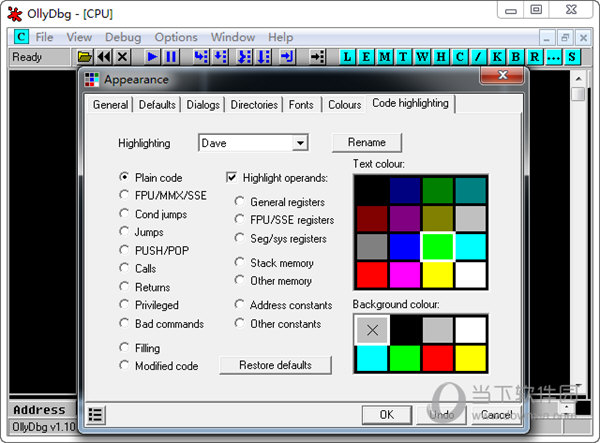Select the FPU/MMX/SSE radio button
The height and width of the screenshot is (443, 600).
124,195
